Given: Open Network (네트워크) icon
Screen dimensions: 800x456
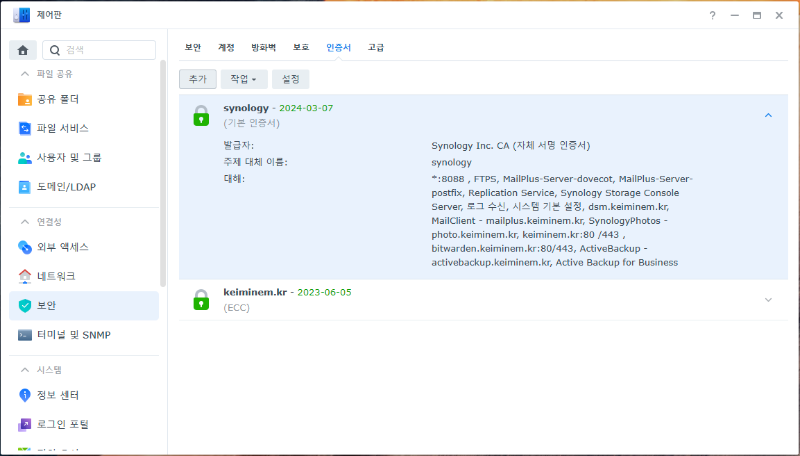Looking at the screenshot, I should tap(25, 276).
